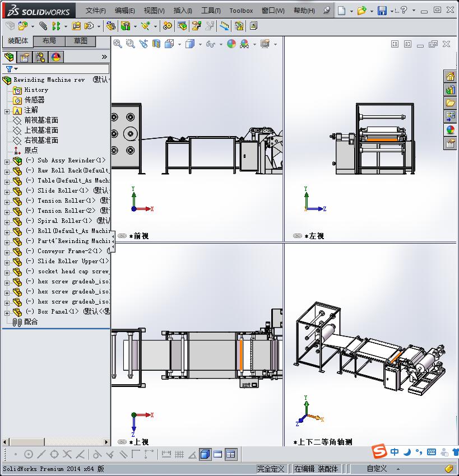Click the feature tree horizontal scrollbar thumb
459x476 pixels.
pyautogui.click(x=26, y=442)
